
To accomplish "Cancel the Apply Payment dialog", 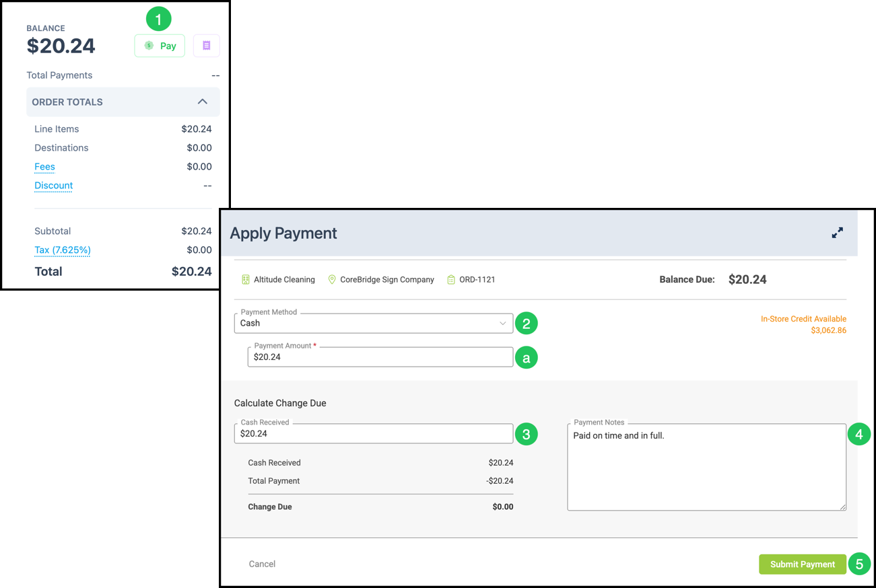I will click(x=262, y=564).
